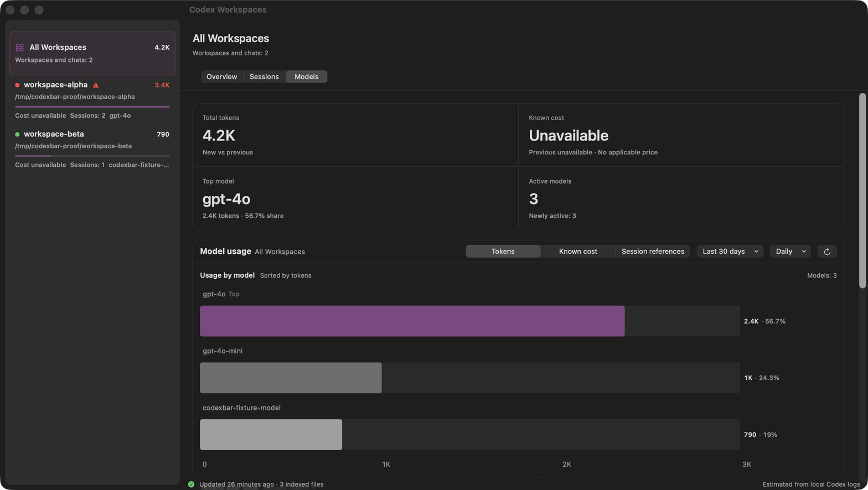Click the 'Total tokens' label
Screen dimensions: 868x490
(221, 118)
